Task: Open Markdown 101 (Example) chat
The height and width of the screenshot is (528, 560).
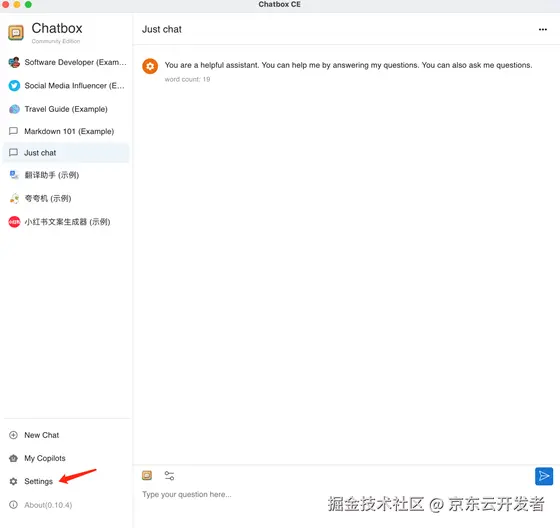Action: 66,131
